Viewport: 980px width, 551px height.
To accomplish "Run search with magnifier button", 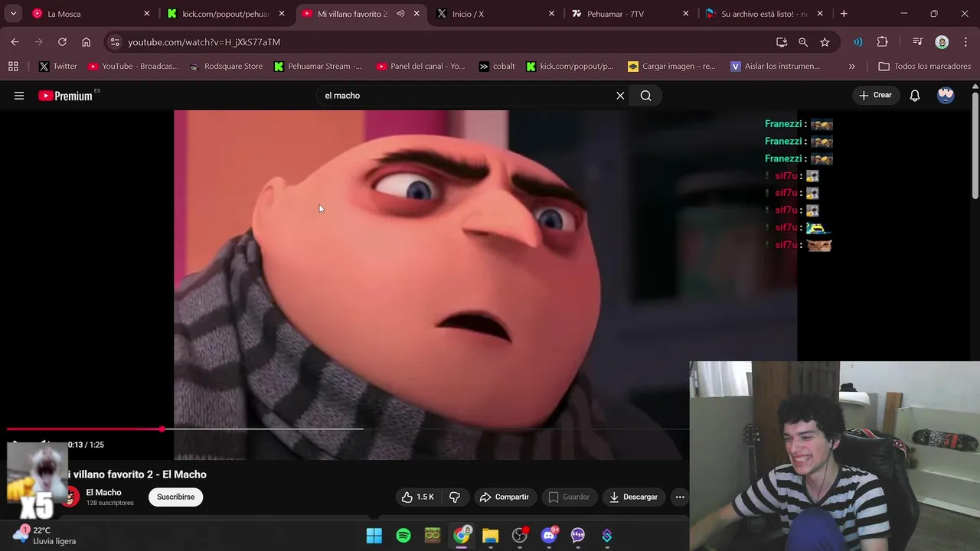I will [x=646, y=96].
